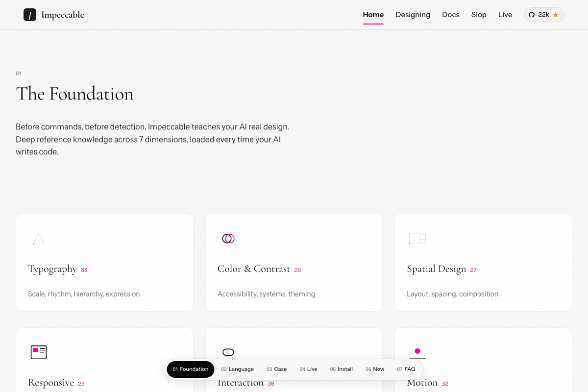Go to the Home nav tab
Viewport: 588px width, 392px height.
(x=373, y=15)
